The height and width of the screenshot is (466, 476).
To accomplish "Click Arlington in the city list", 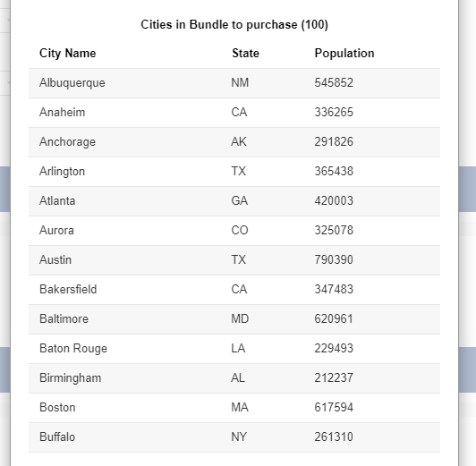I will tap(62, 172).
